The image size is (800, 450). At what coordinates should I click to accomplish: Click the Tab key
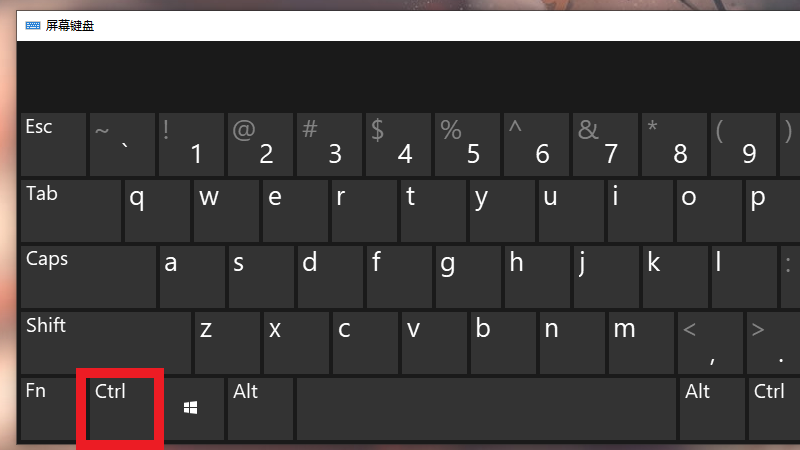tap(71, 211)
